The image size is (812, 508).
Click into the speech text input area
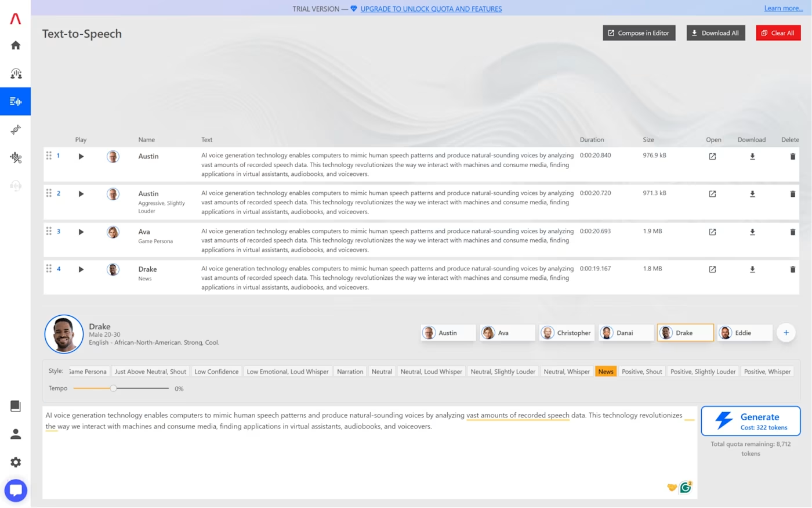click(370, 452)
